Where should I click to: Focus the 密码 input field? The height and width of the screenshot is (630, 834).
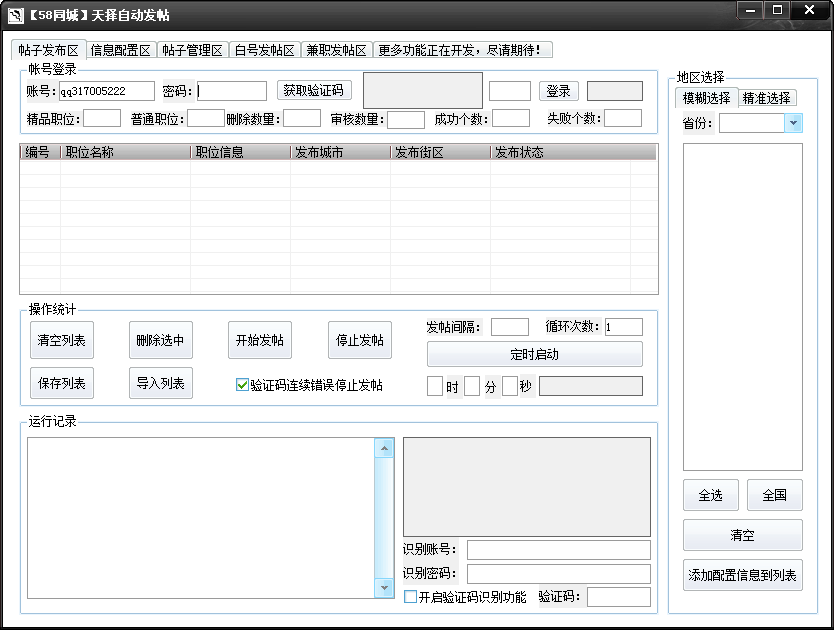232,91
